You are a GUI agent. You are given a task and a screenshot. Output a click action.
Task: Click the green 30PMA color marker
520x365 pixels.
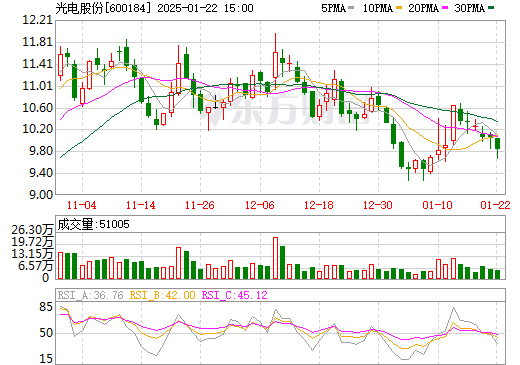[x=490, y=8]
